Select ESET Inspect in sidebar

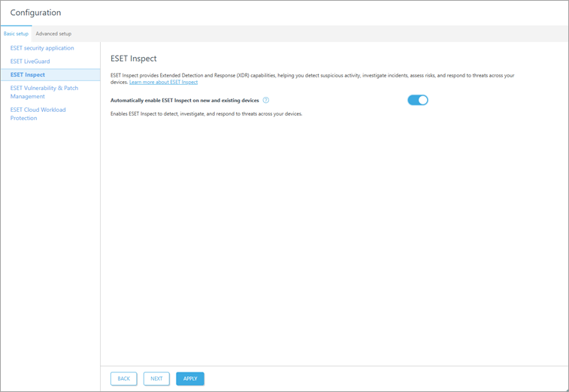tap(50, 74)
